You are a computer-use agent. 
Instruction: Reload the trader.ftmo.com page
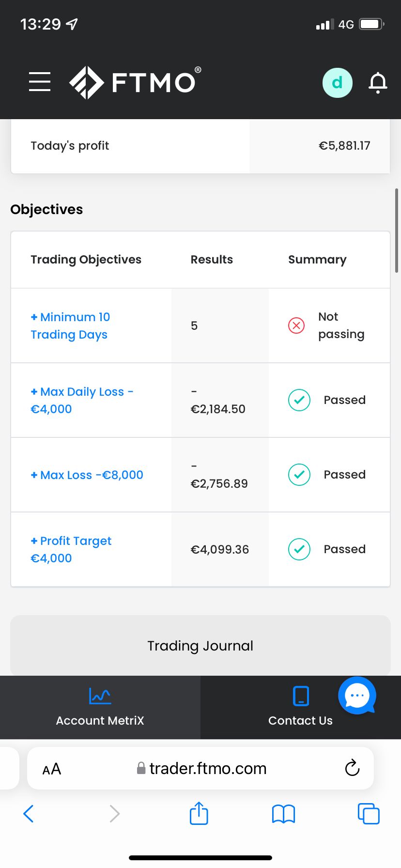coord(352,768)
